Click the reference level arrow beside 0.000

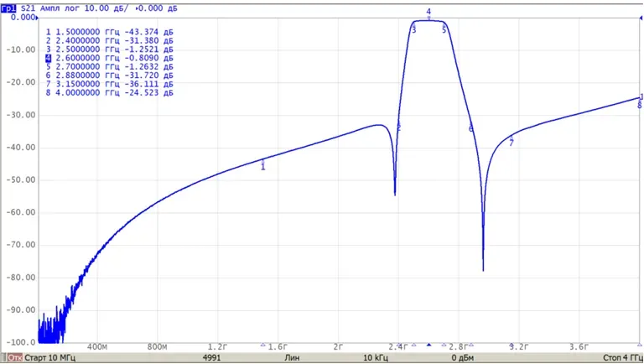38,18
